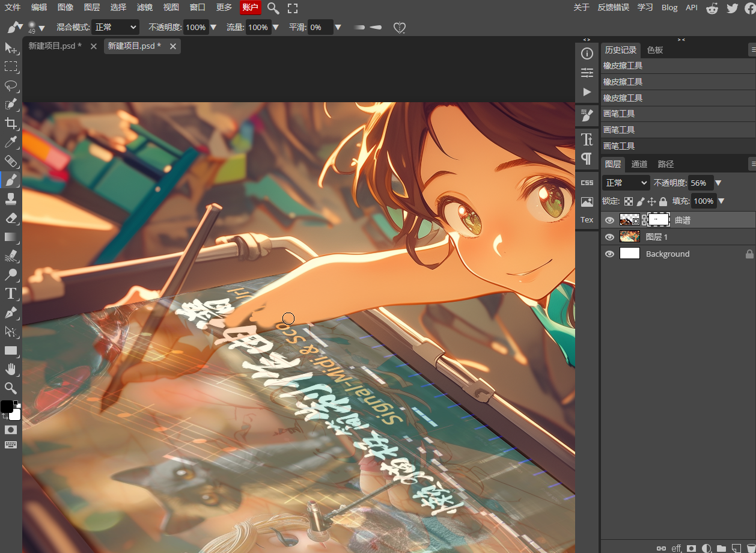Swap foreground and background colors
Screen dimensions: 756x553
click(x=4, y=416)
